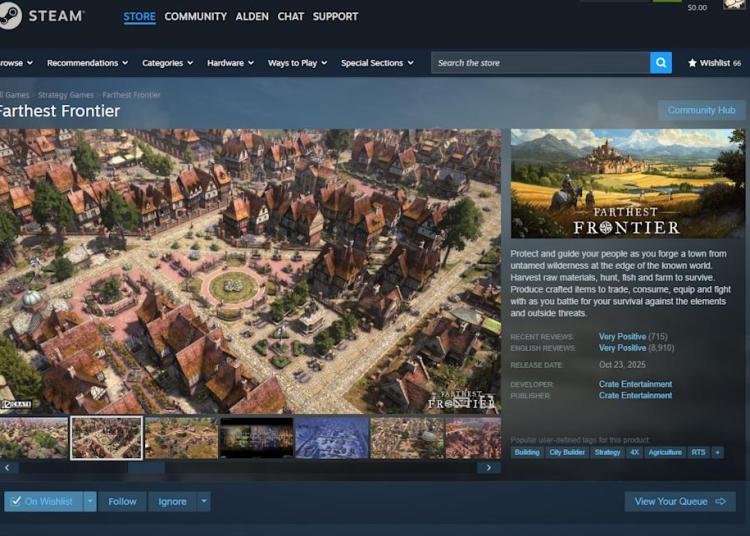This screenshot has height=536, width=750.
Task: Click the arrow icon on View Your Queue
Action: [x=720, y=501]
